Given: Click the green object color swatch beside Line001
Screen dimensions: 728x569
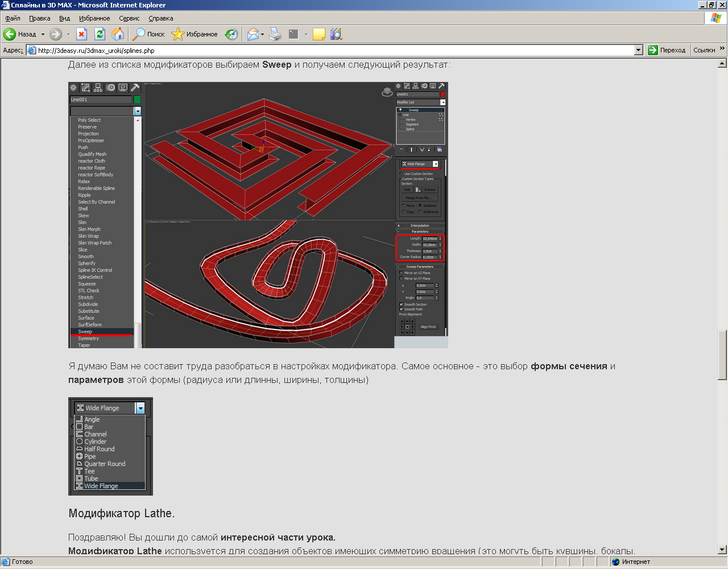Looking at the screenshot, I should (137, 100).
